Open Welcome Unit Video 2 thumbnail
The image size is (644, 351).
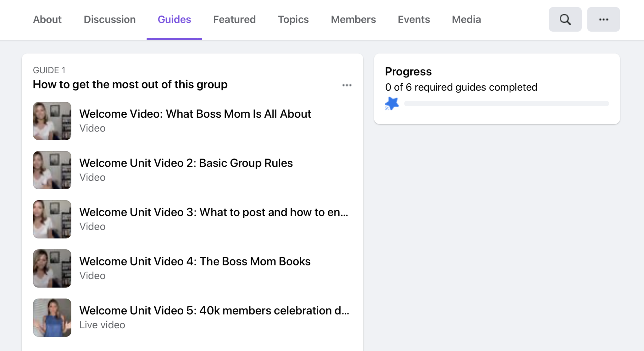pyautogui.click(x=52, y=170)
